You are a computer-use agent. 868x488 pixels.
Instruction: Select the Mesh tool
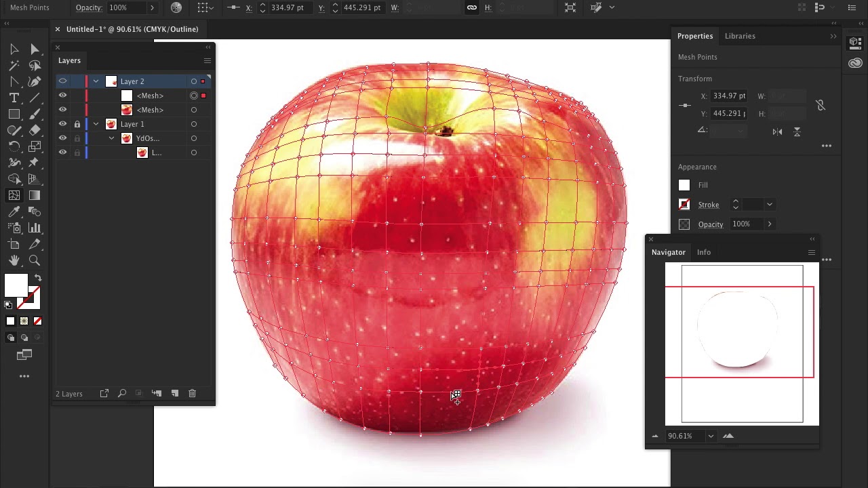pos(14,195)
